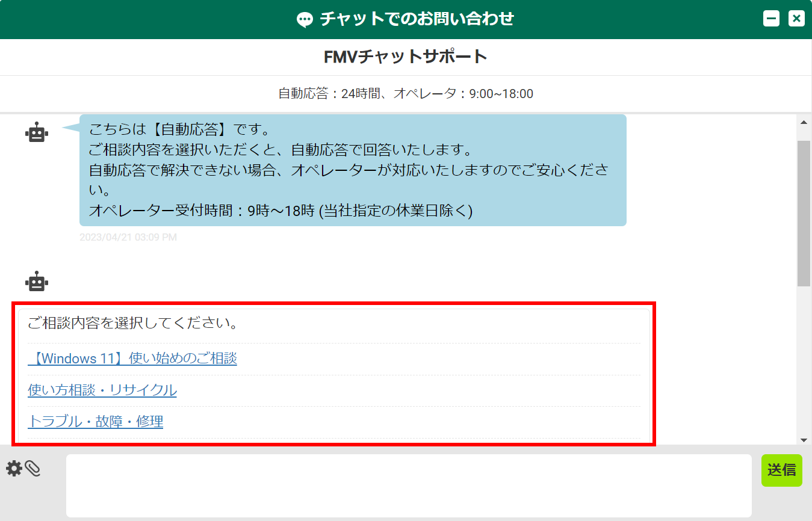Click the paperclip attach file icon
This screenshot has width=812, height=521.
[33, 469]
